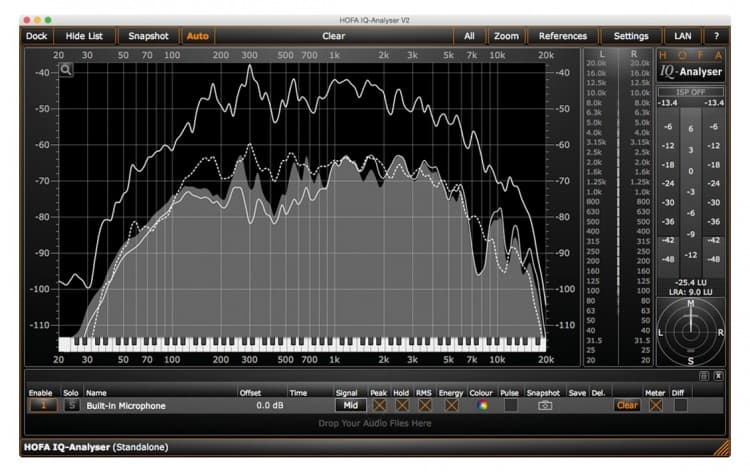Click the wide Clear button in the toolbar

(x=333, y=36)
